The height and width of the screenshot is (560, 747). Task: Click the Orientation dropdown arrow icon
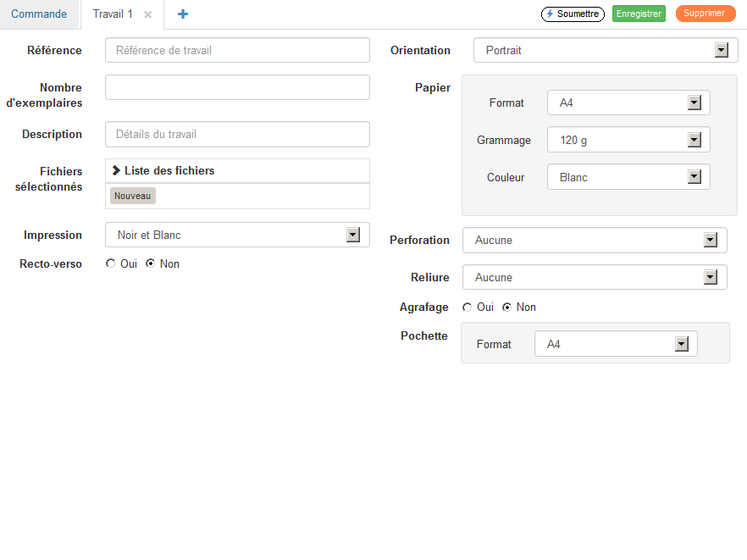[722, 50]
